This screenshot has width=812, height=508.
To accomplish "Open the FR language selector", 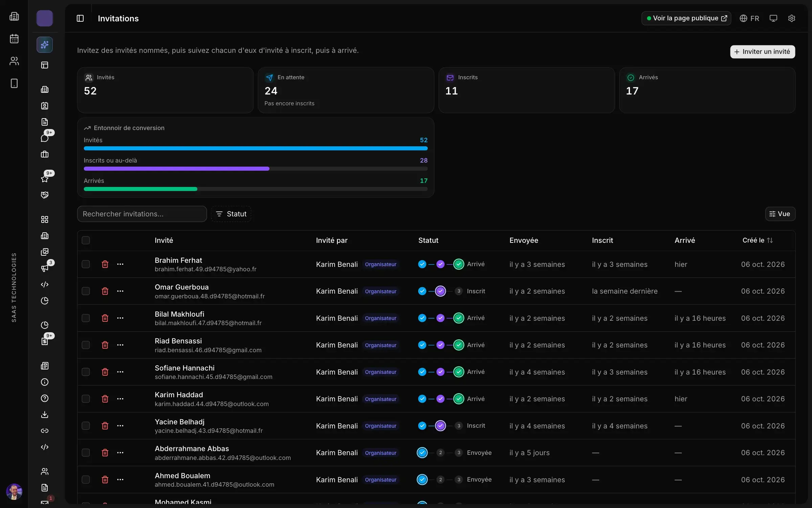I will (749, 18).
